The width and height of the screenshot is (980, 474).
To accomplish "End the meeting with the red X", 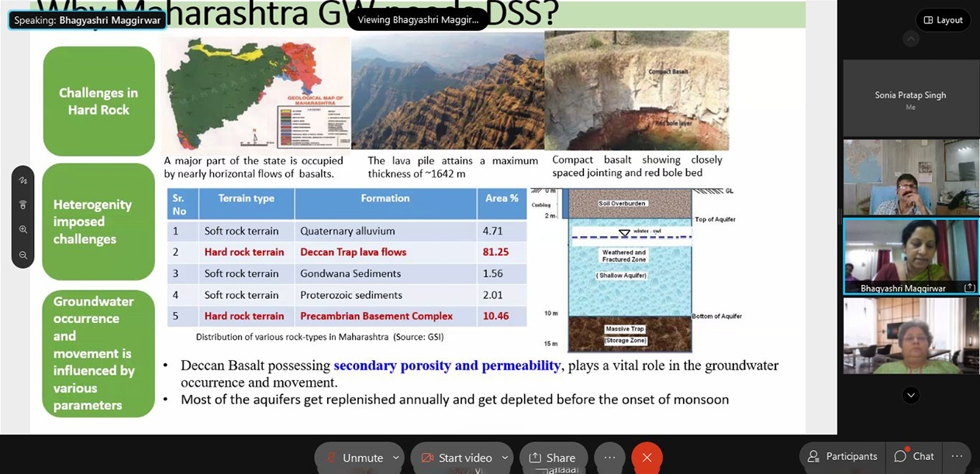I will pyautogui.click(x=647, y=458).
